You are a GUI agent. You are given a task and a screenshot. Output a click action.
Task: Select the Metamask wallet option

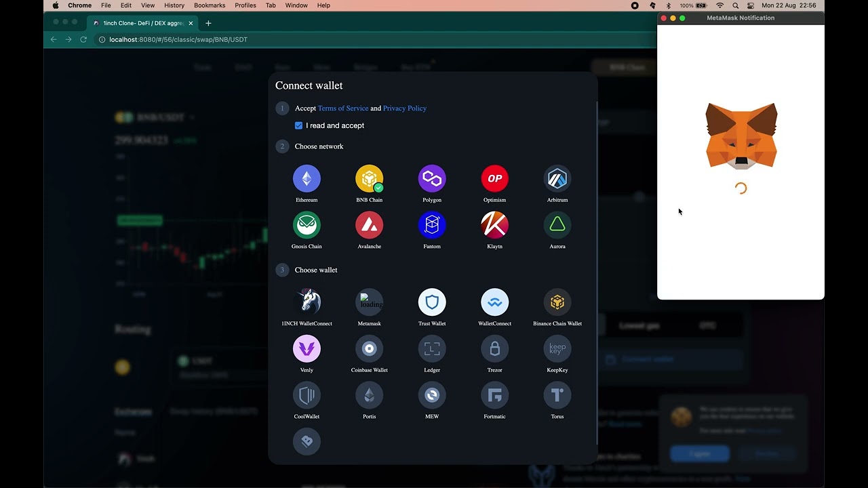(370, 302)
